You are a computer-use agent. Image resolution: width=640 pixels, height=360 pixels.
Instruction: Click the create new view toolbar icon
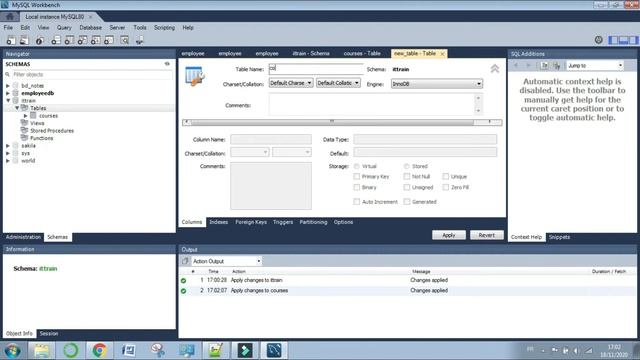tap(82, 40)
